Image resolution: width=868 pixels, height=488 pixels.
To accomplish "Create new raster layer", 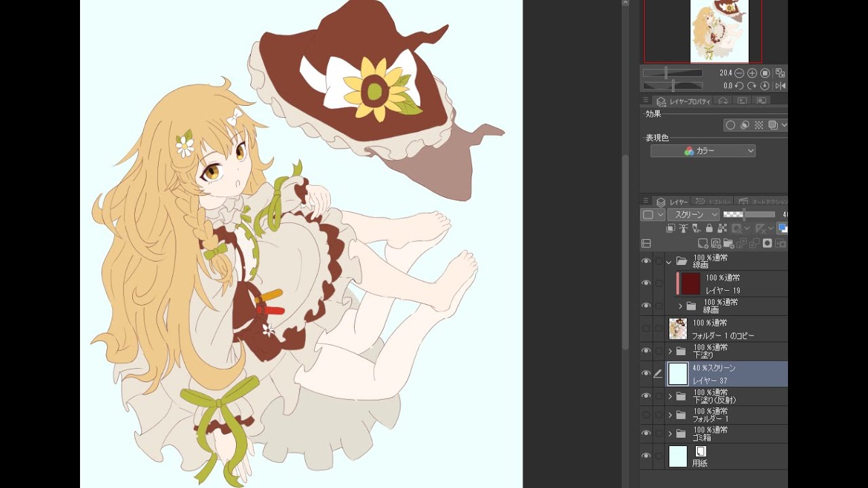I will tap(703, 243).
